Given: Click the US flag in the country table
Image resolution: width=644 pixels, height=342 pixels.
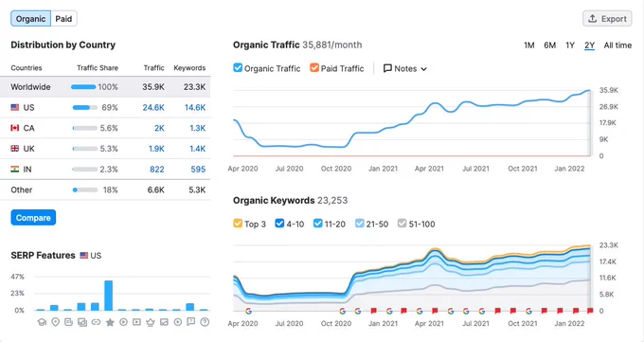Looking at the screenshot, I should click(x=15, y=107).
